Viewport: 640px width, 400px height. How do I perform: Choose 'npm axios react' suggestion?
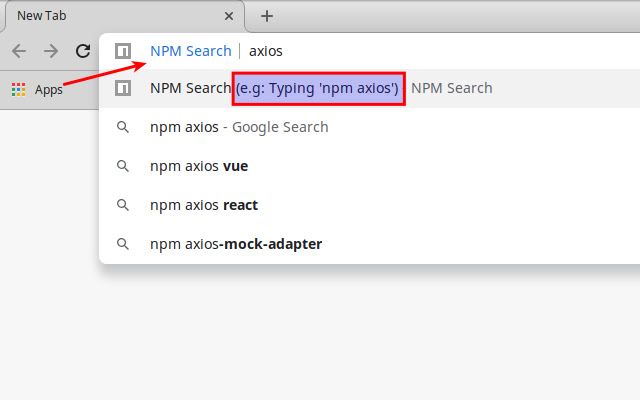tap(369, 205)
